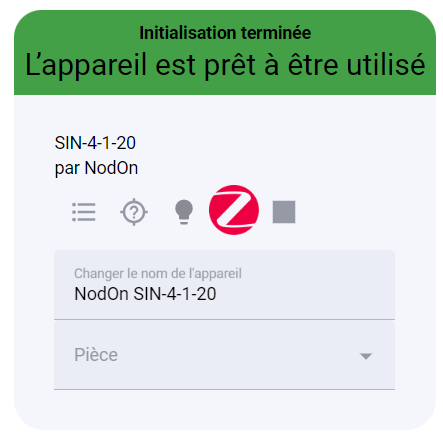The width and height of the screenshot is (443, 442).
Task: Click the Initialisation terminée heading
Action: click(x=225, y=33)
